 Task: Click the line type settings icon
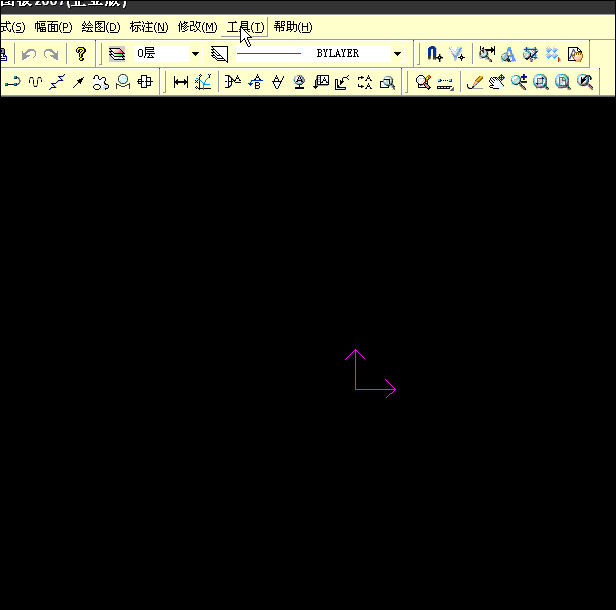tap(219, 54)
